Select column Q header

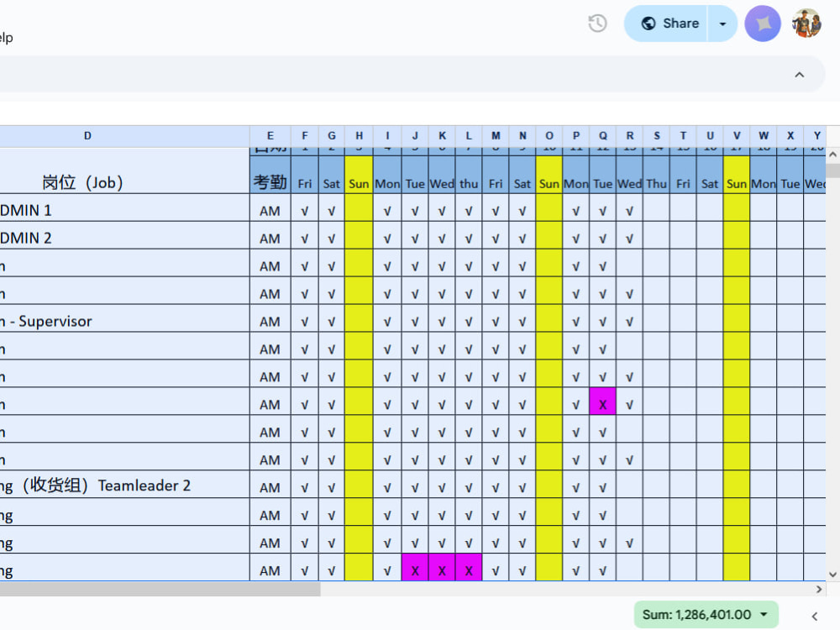click(x=602, y=136)
